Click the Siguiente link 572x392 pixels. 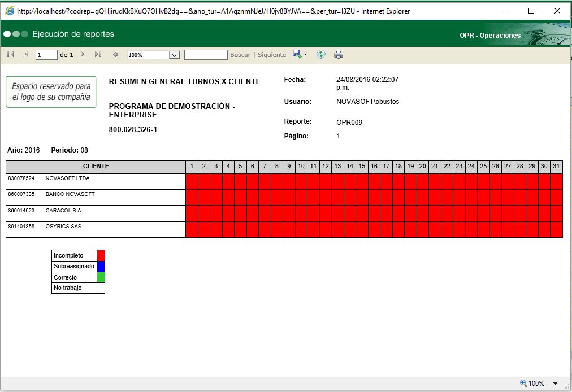[272, 55]
